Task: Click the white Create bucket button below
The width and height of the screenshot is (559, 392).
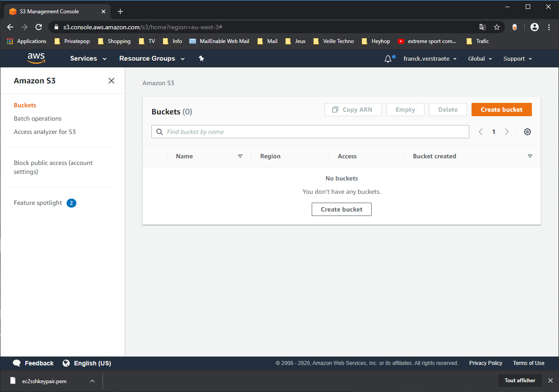Action: pos(341,209)
